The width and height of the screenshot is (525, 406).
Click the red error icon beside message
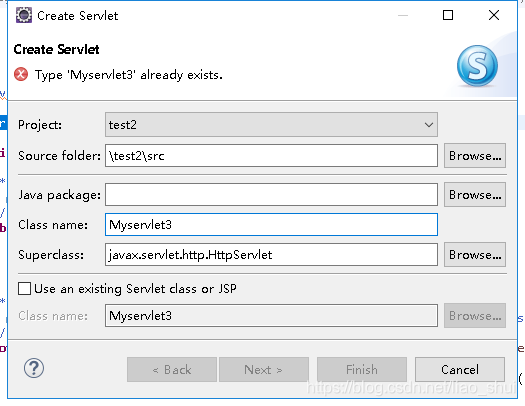pos(21,74)
